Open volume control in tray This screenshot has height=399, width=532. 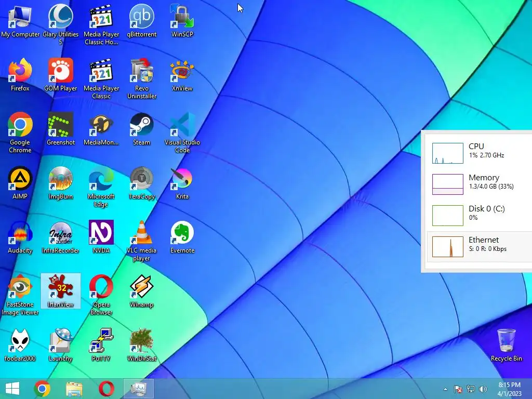483,389
